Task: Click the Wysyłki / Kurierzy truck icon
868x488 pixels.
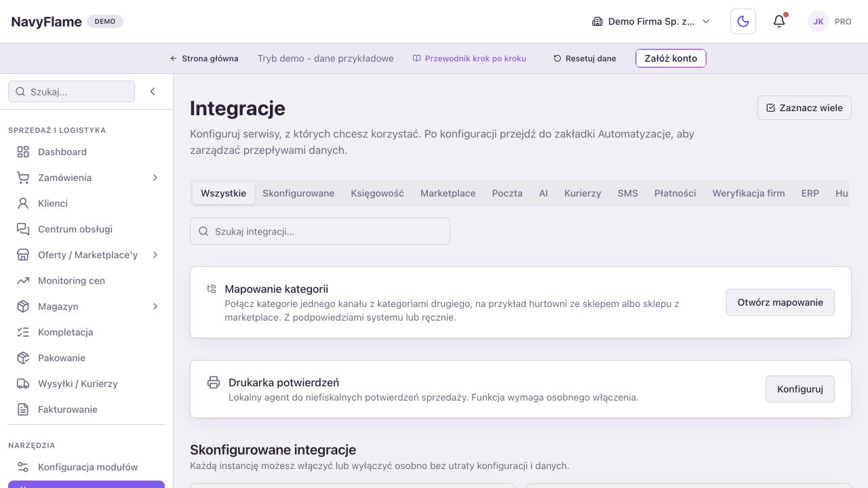Action: coord(23,384)
